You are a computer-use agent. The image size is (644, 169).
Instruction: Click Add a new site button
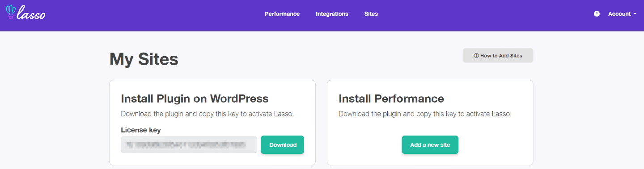430,144
